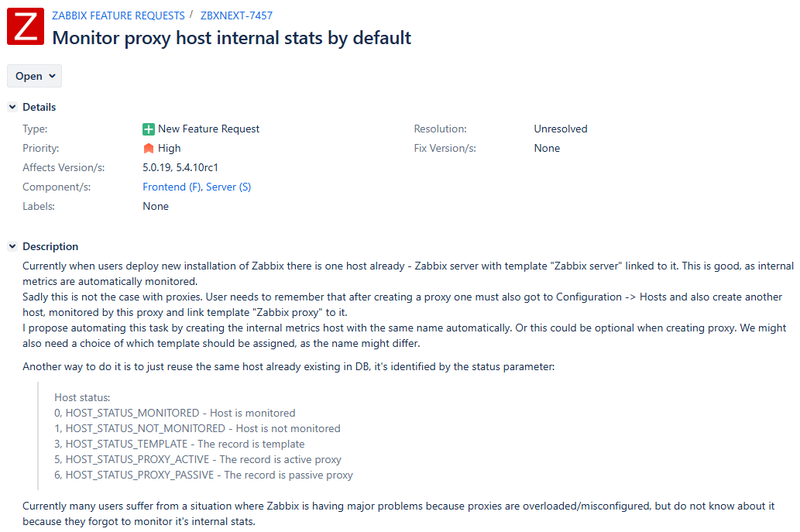Click the Unresolved resolution value
This screenshot has width=800, height=532.
[560, 129]
